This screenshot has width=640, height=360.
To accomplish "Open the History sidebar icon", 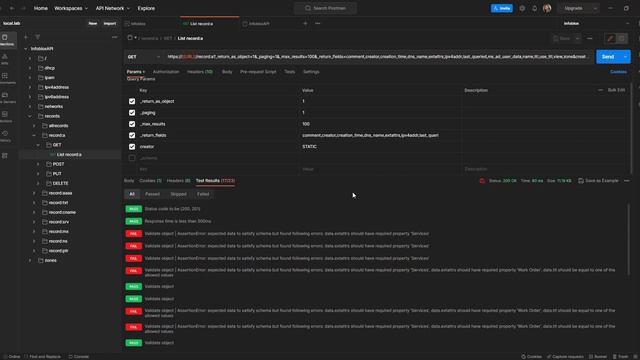I will click(x=5, y=136).
